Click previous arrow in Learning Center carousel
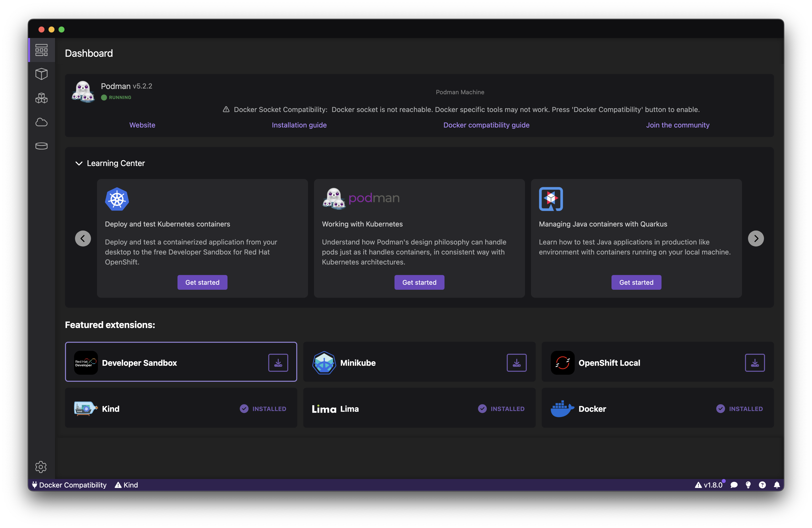The width and height of the screenshot is (812, 528). 83,238
